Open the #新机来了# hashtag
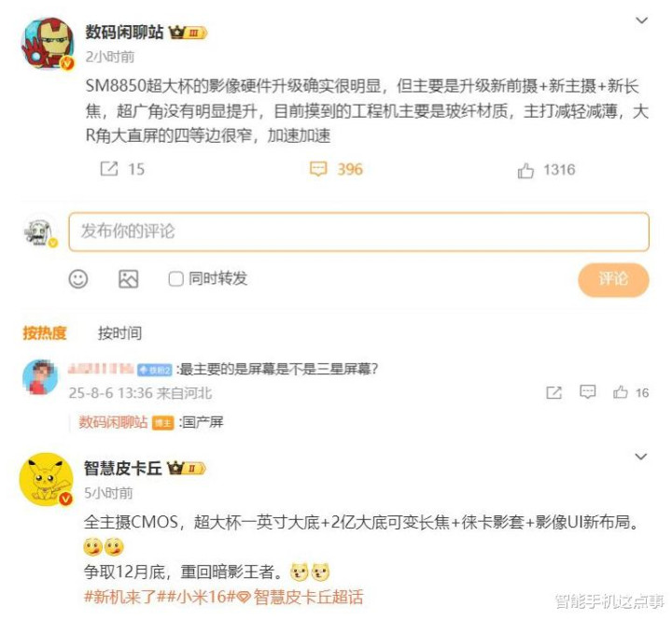Viewport: 672px width, 620px height. 120,597
